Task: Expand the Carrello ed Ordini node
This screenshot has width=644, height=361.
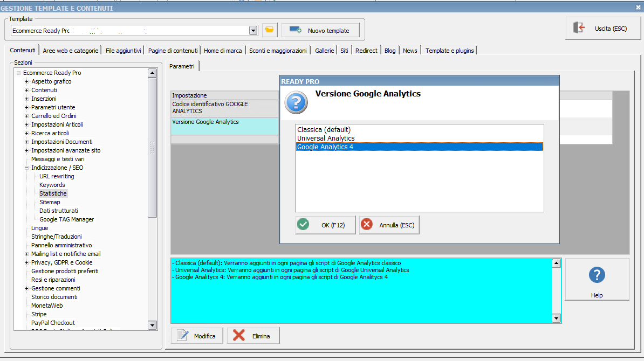Action: 26,116
